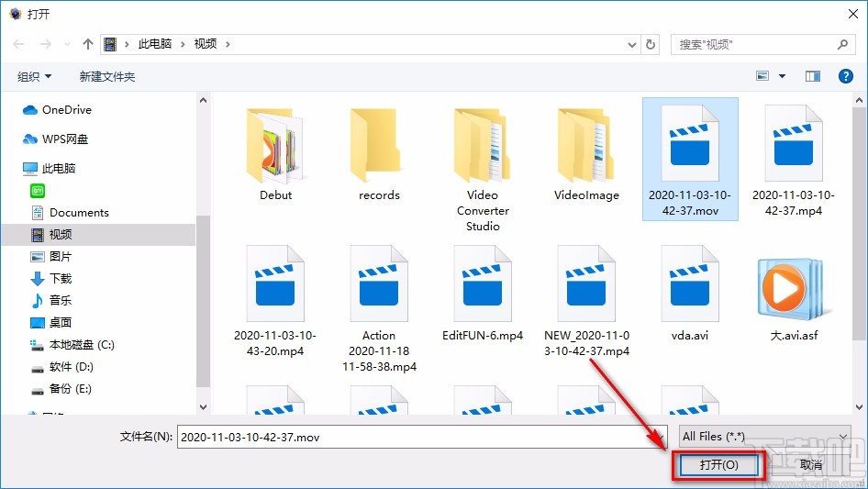
Task: Open 软件 (D:) drive
Action: point(62,367)
